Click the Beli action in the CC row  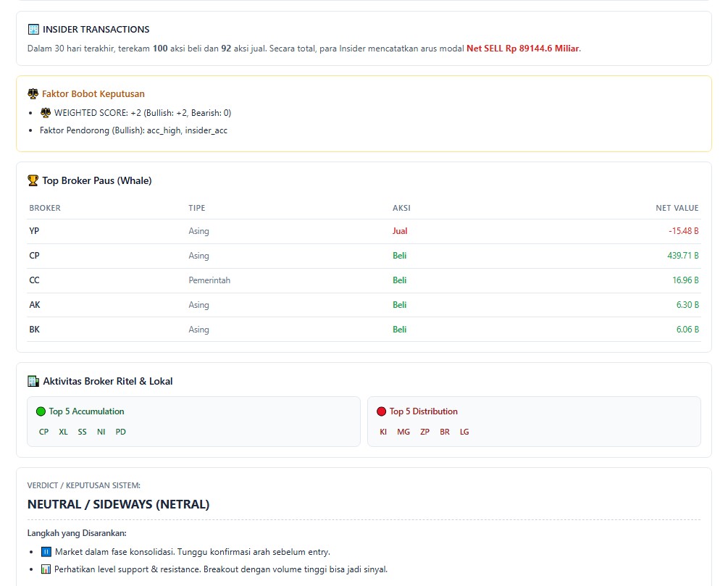[400, 280]
